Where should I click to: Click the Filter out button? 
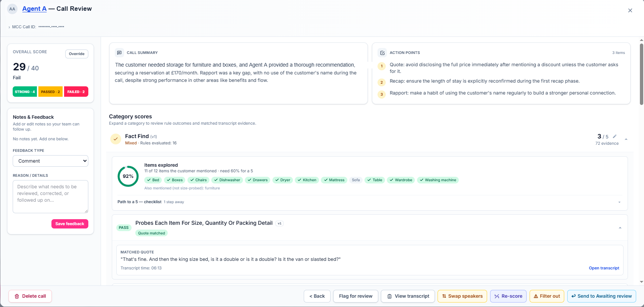pyautogui.click(x=547, y=296)
